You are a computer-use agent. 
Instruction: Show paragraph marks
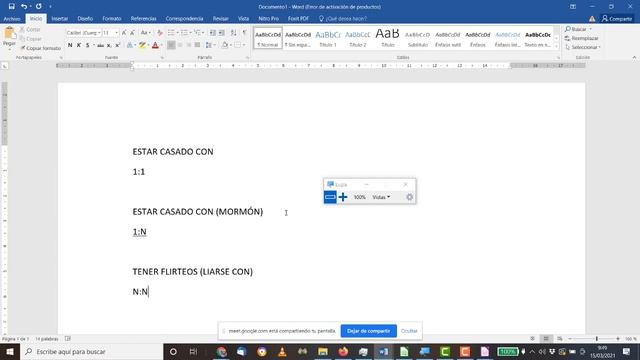[244, 33]
